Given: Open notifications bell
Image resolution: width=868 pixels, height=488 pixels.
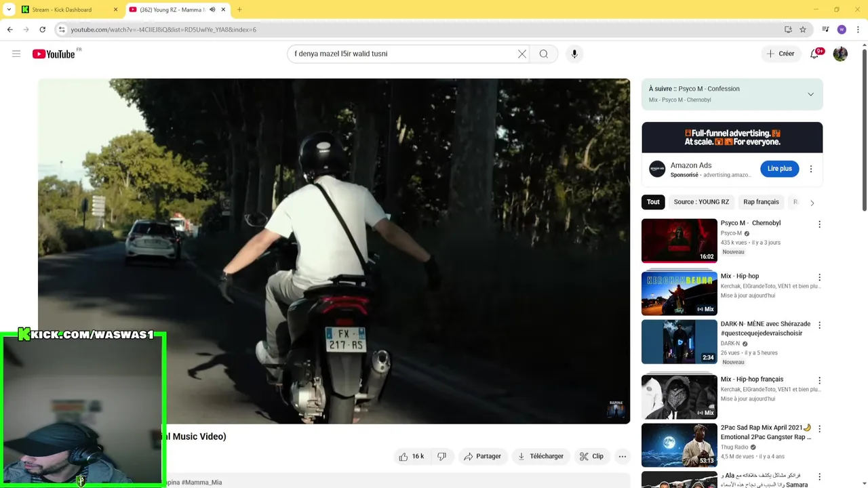Looking at the screenshot, I should click(814, 54).
